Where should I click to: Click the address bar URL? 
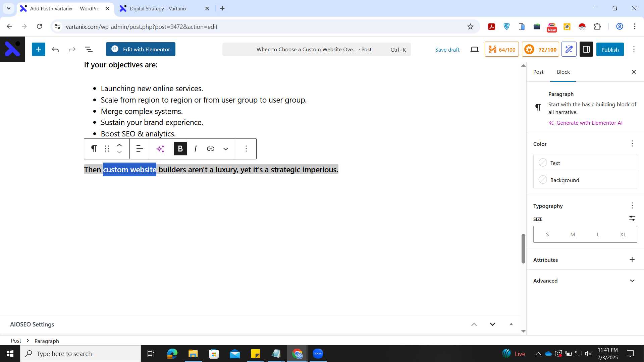[142, 26]
